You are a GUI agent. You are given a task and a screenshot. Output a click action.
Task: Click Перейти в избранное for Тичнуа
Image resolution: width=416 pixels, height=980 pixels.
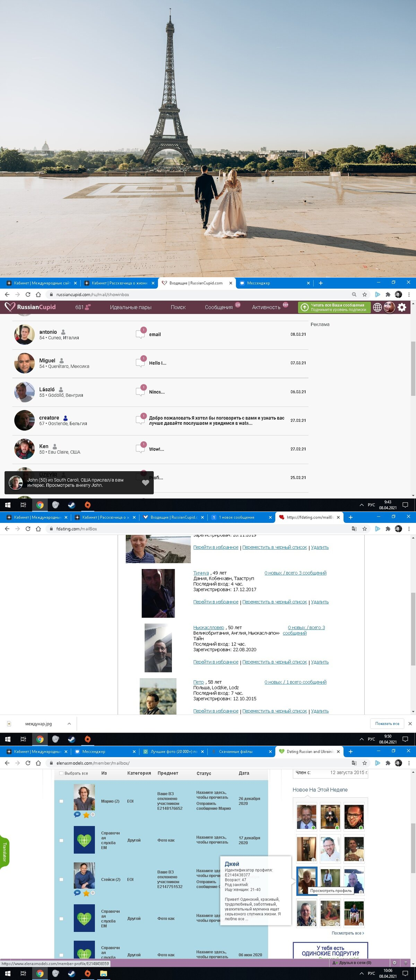(216, 602)
